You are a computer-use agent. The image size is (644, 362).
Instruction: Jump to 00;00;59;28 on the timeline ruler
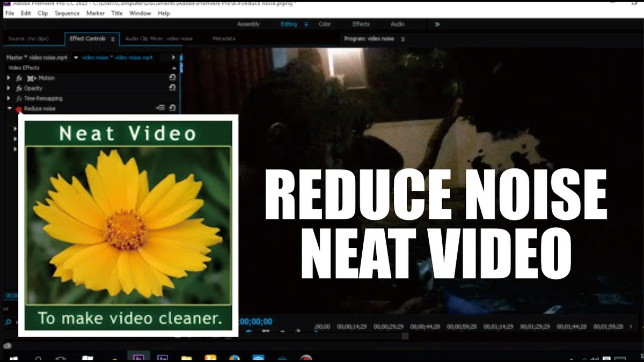tap(462, 327)
